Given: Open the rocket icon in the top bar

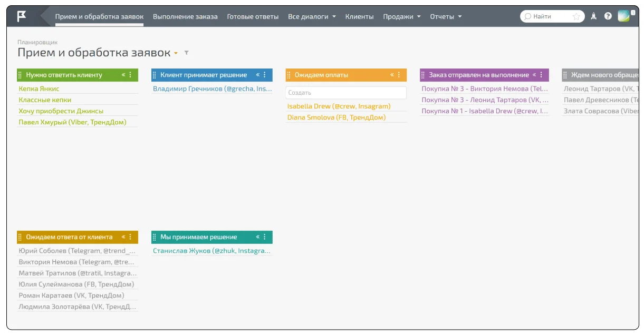Looking at the screenshot, I should click(x=593, y=16).
